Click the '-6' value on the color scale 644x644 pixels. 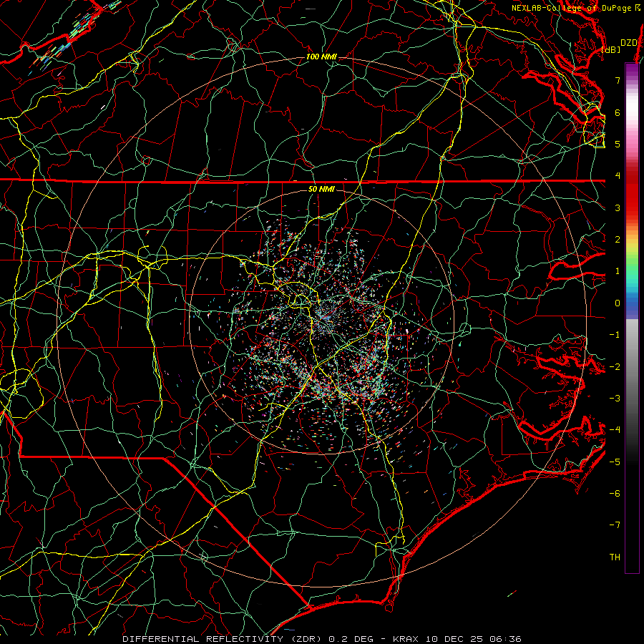tap(615, 493)
